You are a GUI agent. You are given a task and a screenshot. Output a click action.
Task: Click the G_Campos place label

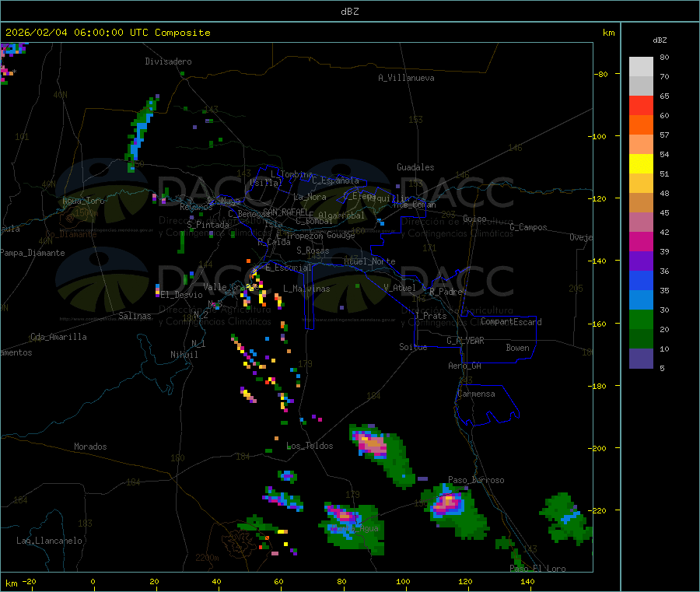[528, 227]
